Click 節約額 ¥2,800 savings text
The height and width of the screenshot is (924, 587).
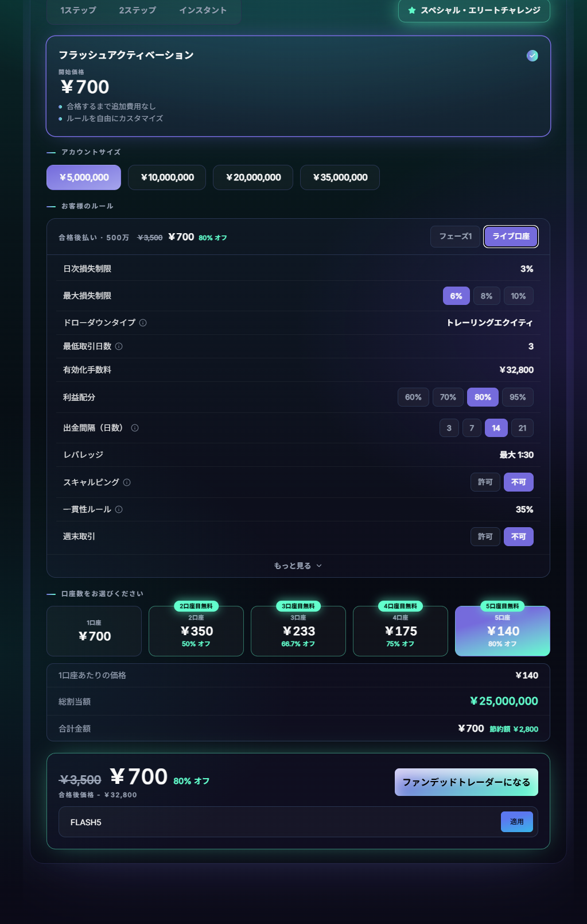click(514, 729)
